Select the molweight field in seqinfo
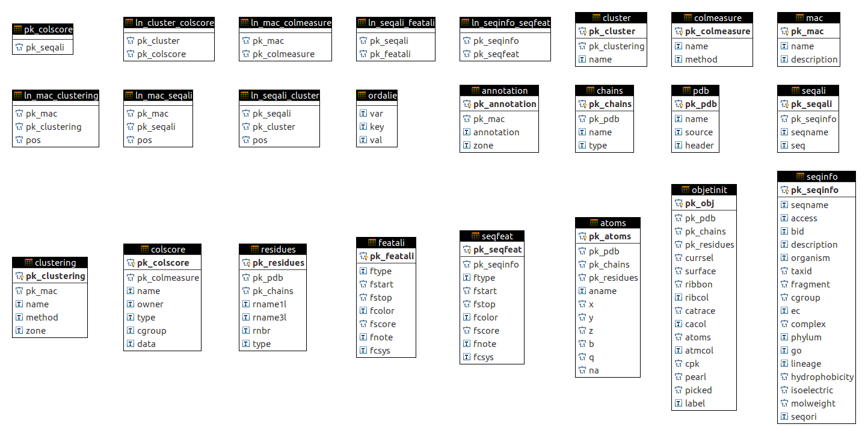 816,404
